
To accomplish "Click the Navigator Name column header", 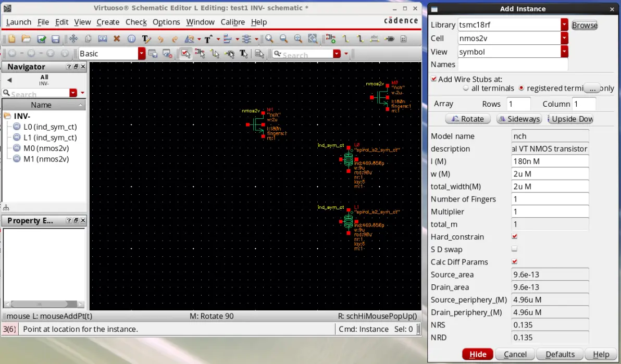I will point(44,105).
